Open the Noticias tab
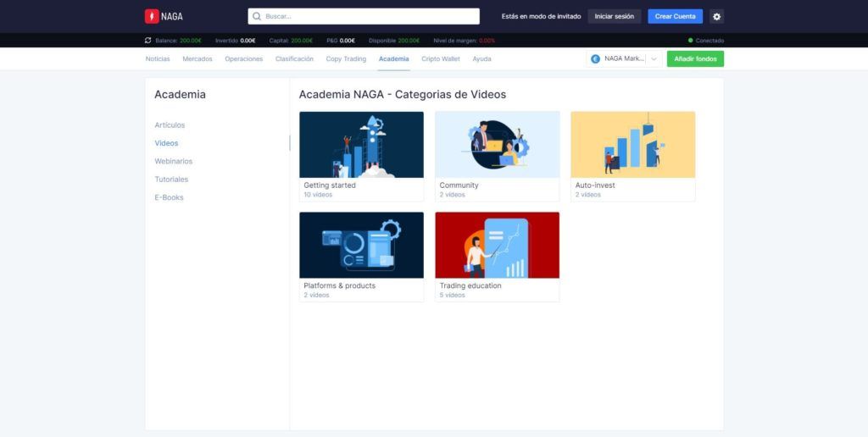Viewport: 868px width, 437px height. 158,58
